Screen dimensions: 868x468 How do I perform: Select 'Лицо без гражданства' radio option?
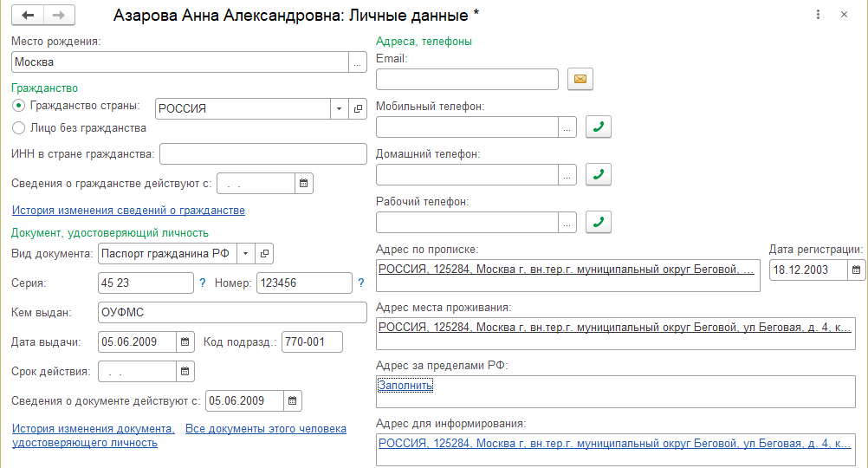(19, 127)
